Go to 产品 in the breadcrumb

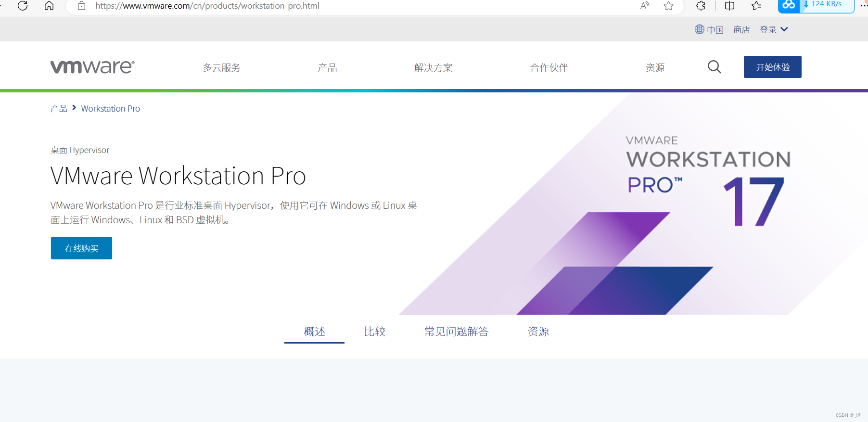click(x=59, y=109)
